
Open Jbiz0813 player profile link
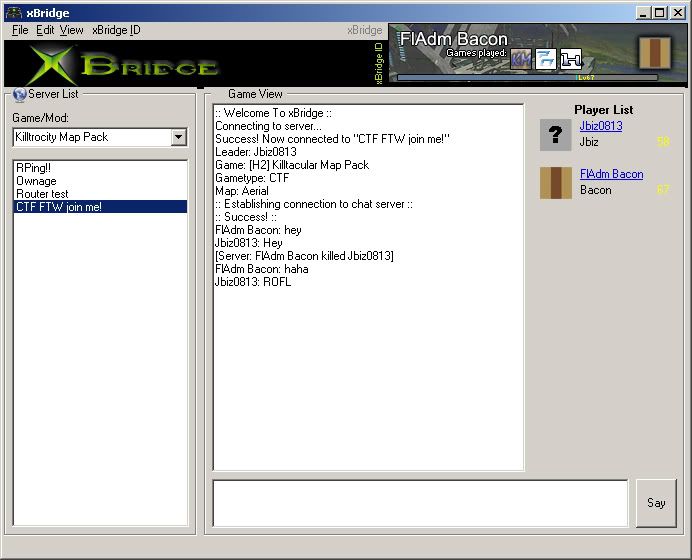pos(601,126)
